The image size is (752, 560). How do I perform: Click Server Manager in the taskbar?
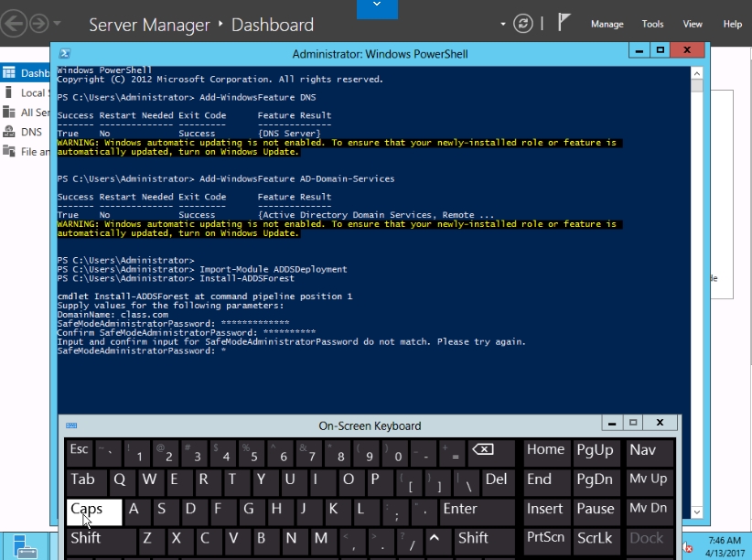[25, 546]
